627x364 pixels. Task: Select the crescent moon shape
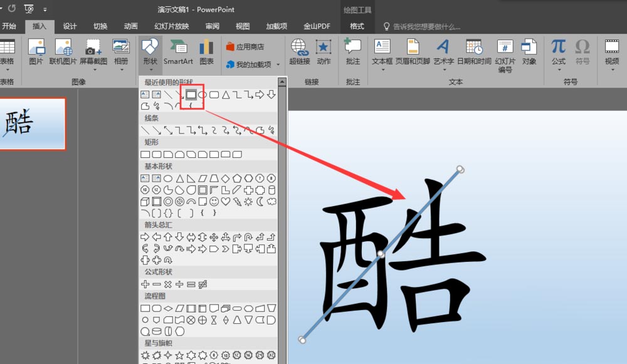click(260, 201)
